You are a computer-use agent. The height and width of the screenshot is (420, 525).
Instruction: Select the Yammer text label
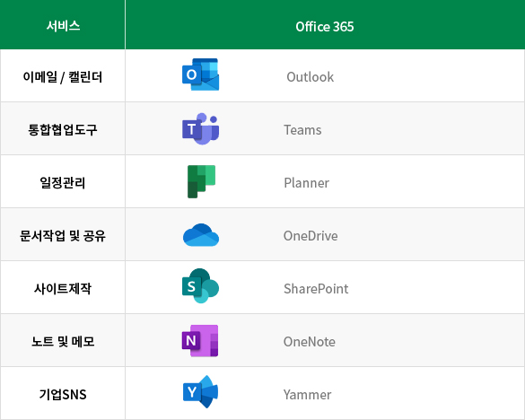click(x=307, y=395)
